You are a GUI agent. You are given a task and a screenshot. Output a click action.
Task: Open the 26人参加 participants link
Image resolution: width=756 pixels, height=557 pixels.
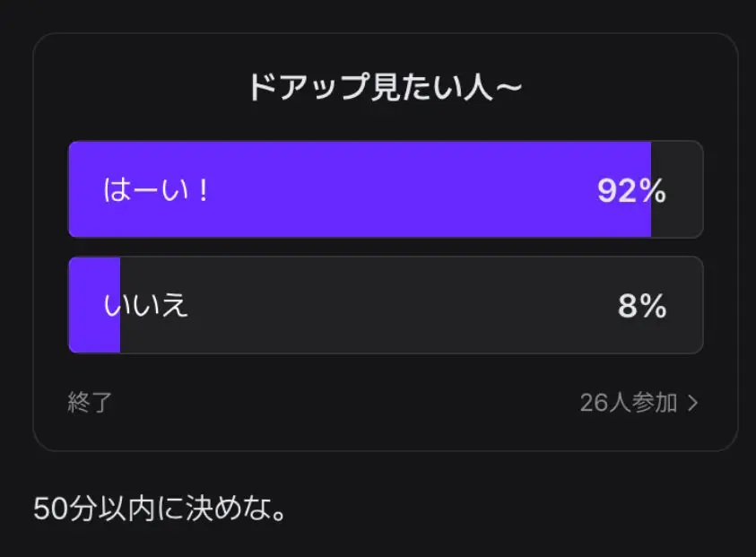pos(639,403)
